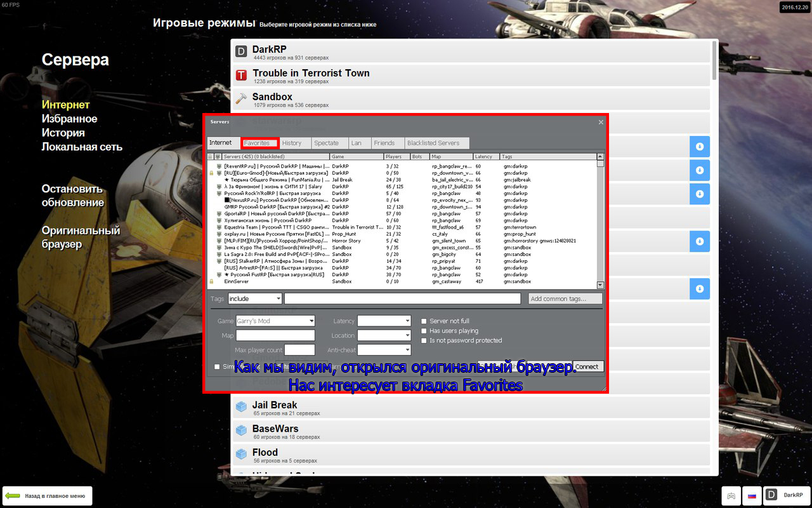Click the lock icon on the EinnServer row
This screenshot has width=812, height=508.
[x=211, y=281]
